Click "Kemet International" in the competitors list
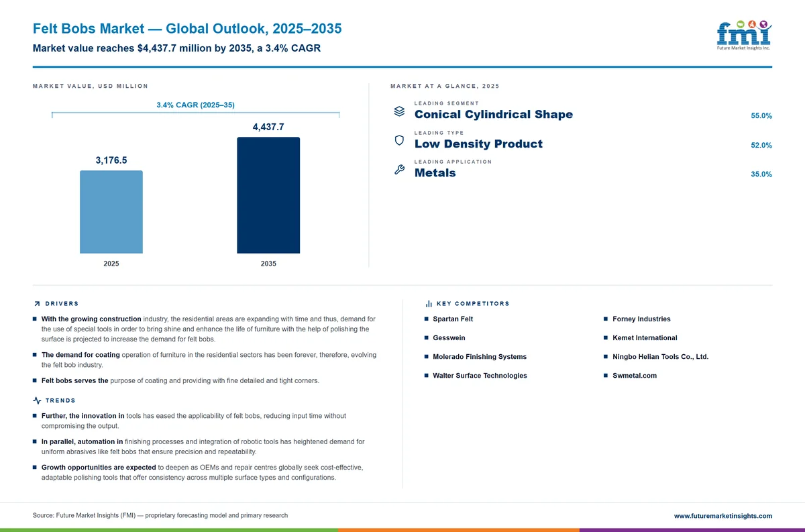Viewport: 805px width, 532px height. point(645,338)
